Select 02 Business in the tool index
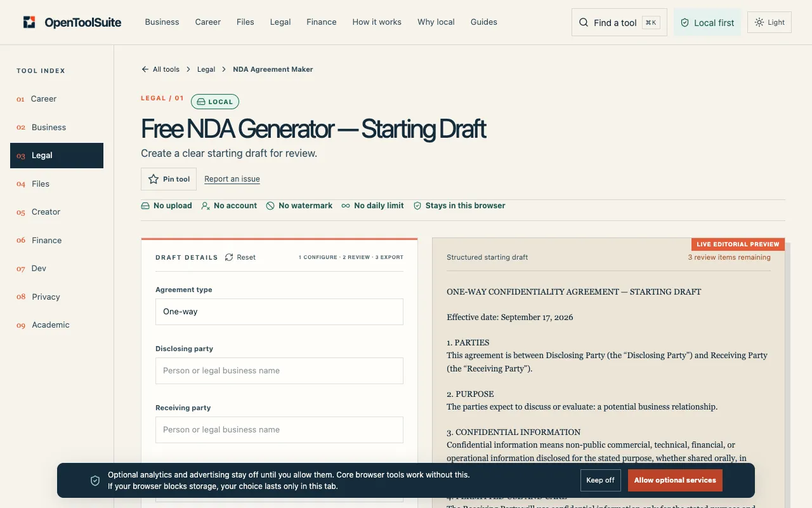 point(56,127)
